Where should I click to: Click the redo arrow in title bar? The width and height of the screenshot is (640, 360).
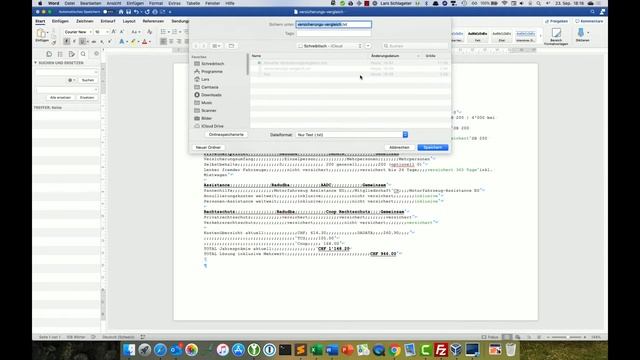tap(147, 12)
